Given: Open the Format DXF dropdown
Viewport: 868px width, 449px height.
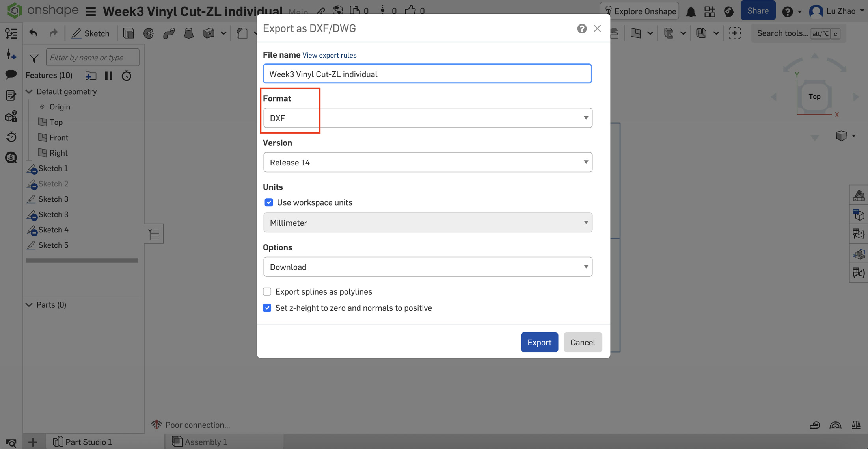Looking at the screenshot, I should click(x=428, y=118).
